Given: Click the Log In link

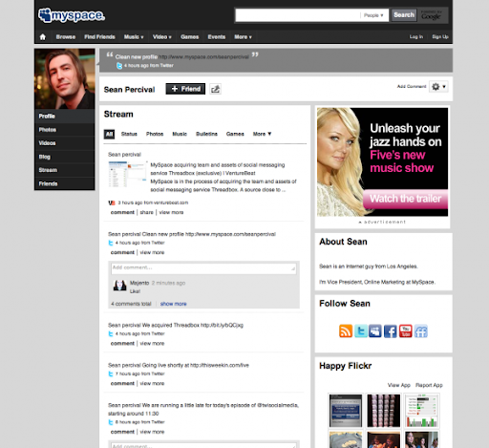Looking at the screenshot, I should (416, 37).
